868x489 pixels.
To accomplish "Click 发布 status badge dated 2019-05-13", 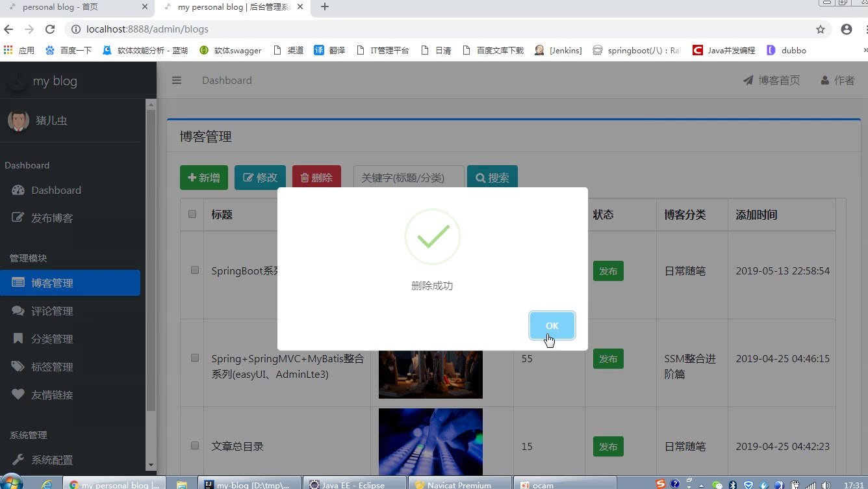I will tap(608, 271).
